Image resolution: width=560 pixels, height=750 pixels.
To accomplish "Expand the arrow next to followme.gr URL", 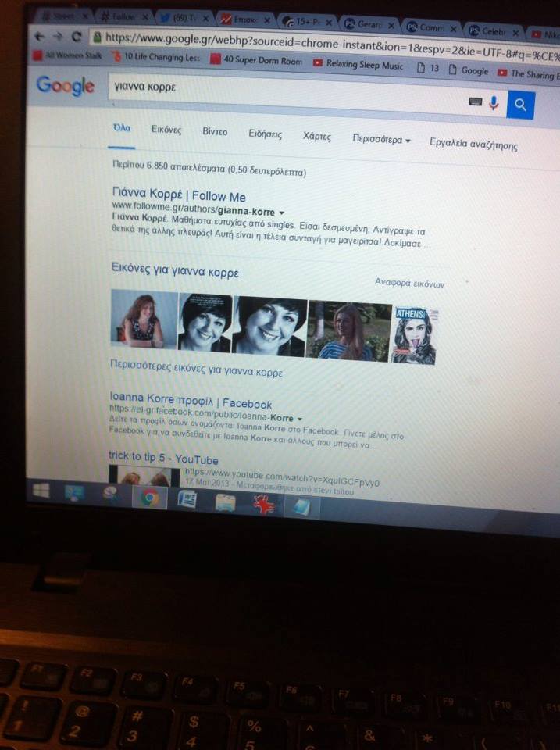I will pyautogui.click(x=282, y=212).
